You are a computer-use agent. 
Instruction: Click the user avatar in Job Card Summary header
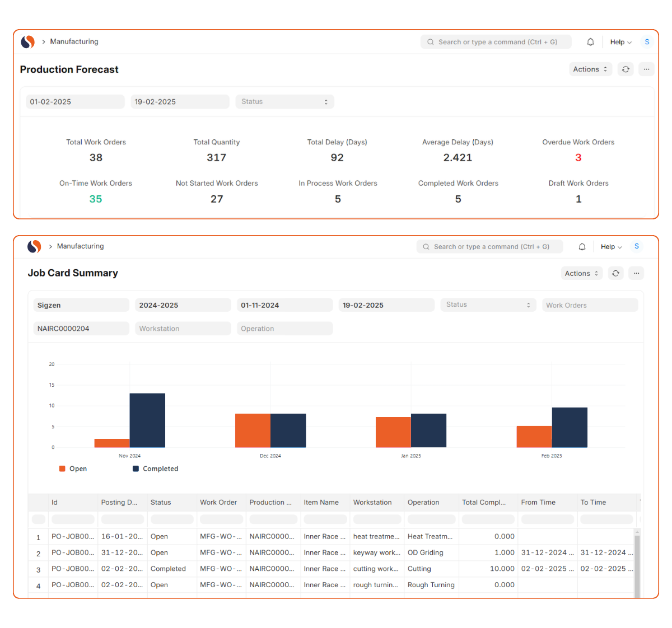pos(636,246)
